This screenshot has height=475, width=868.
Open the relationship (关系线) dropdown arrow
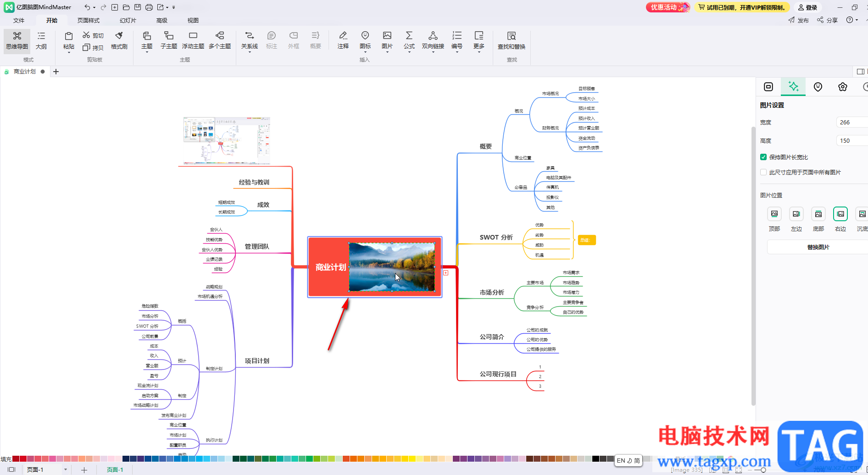tap(250, 52)
